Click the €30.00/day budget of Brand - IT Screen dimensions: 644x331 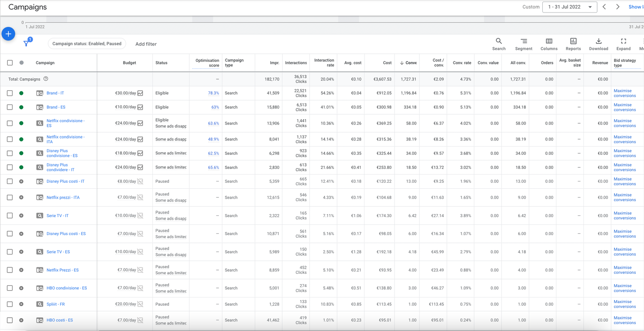point(125,93)
